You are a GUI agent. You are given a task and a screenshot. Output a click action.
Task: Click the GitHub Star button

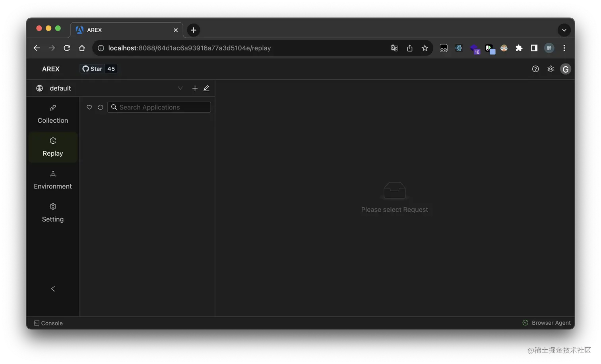coord(92,69)
